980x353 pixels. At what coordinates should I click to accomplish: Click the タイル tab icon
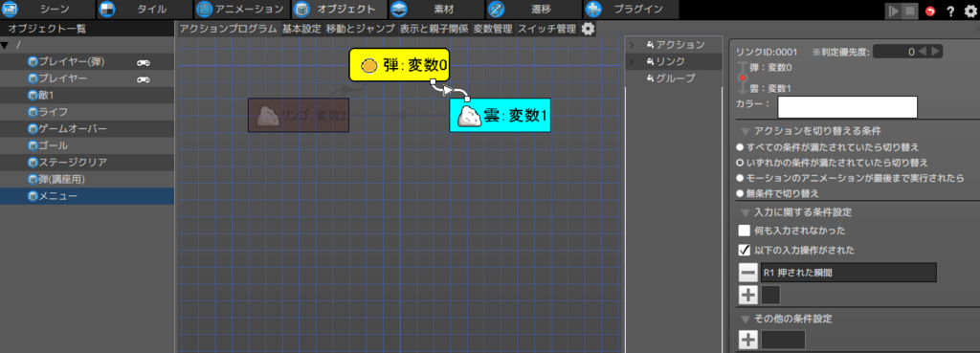(x=107, y=10)
